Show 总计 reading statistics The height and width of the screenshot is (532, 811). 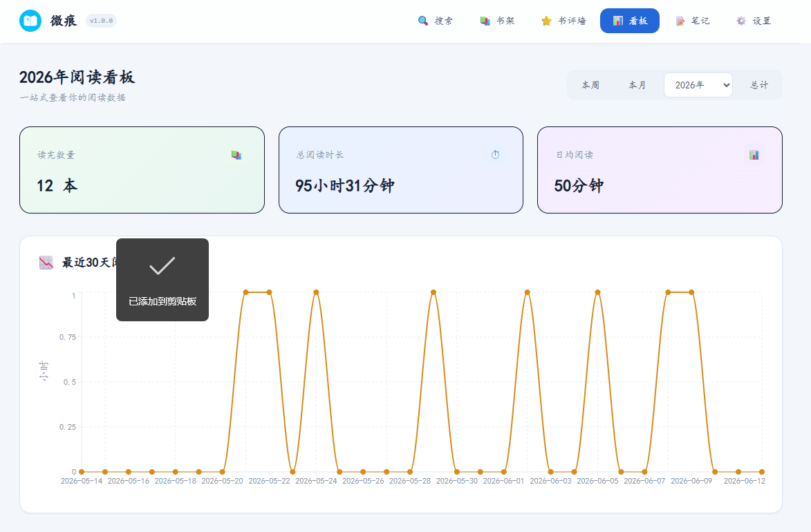(758, 85)
